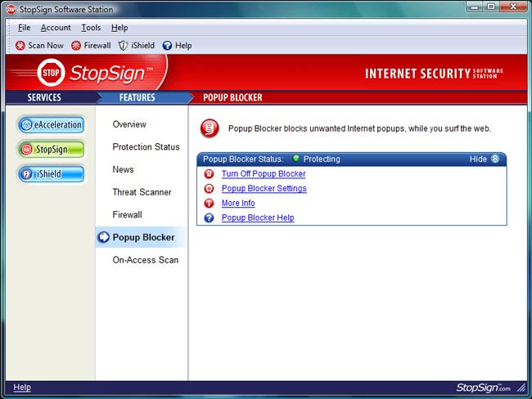
Task: Click the green StopSign service button
Action: pyautogui.click(x=52, y=150)
